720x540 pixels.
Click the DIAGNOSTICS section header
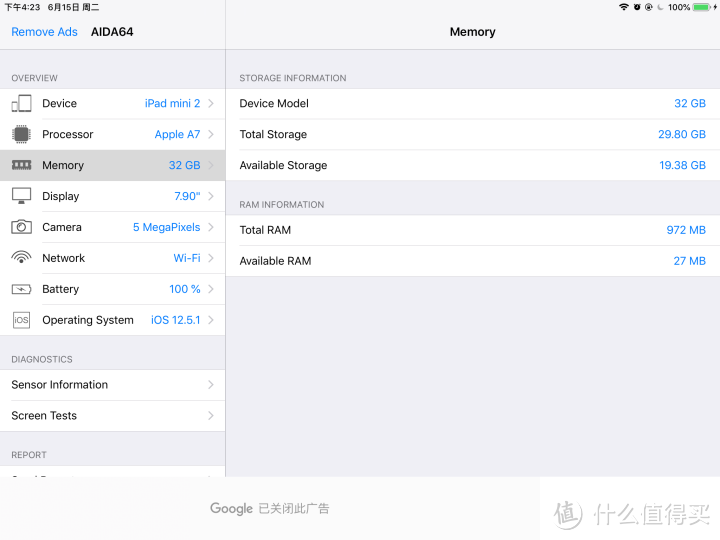coord(42,359)
